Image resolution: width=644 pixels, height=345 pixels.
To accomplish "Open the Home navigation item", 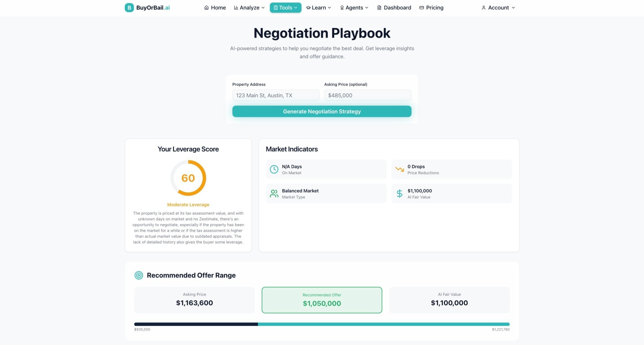I will [x=215, y=7].
